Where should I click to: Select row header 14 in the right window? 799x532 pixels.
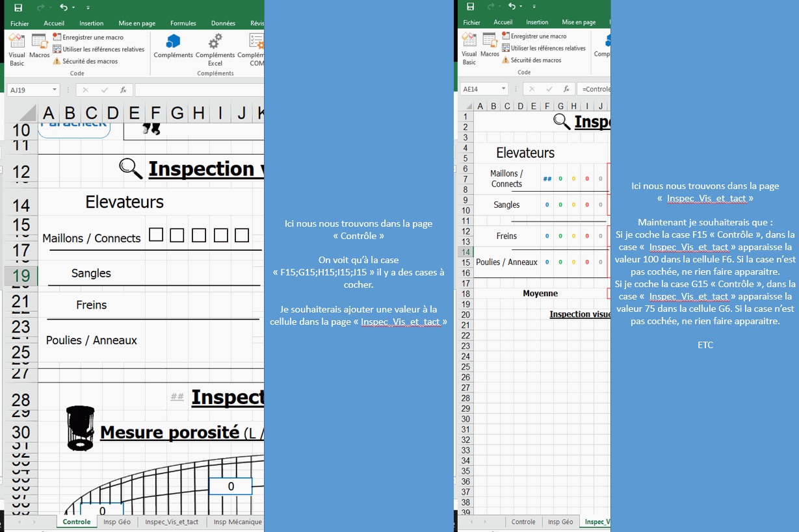466,252
